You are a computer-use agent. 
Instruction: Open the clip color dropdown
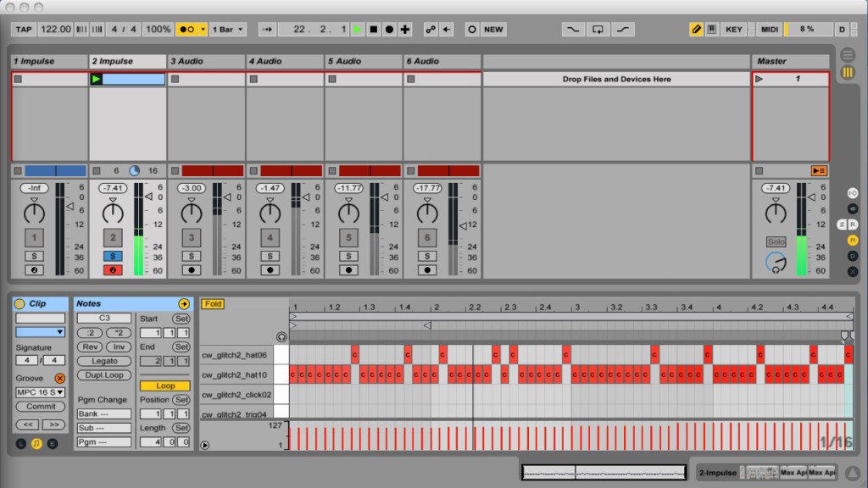coord(40,332)
